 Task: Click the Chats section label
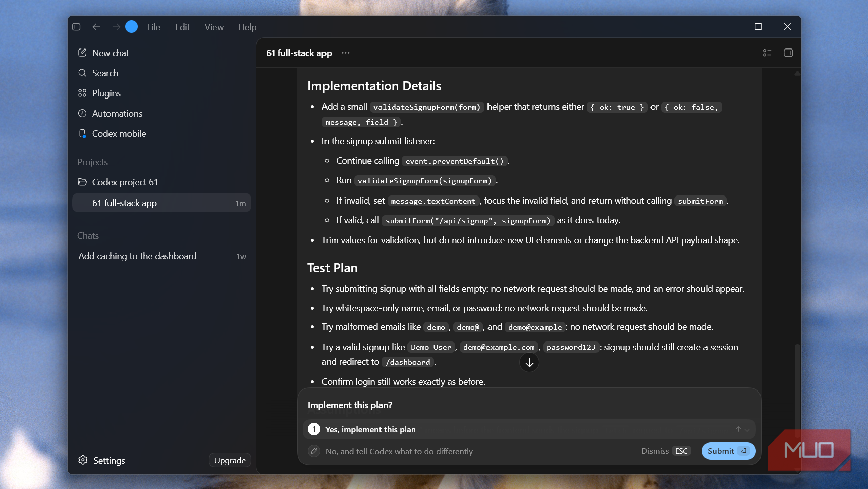click(x=88, y=236)
